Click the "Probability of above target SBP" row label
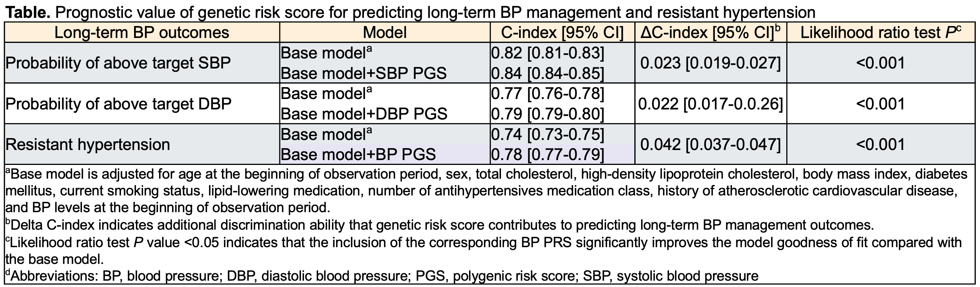This screenshot has width=980, height=287. click(118, 63)
